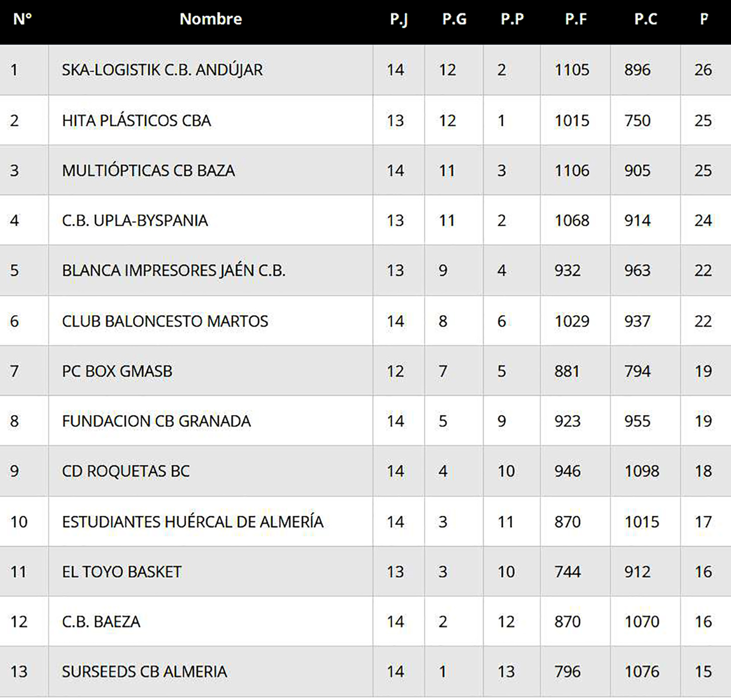
Task: Select team SKA-LOGISTIK C.B. ANDÚJAR
Action: pos(162,70)
